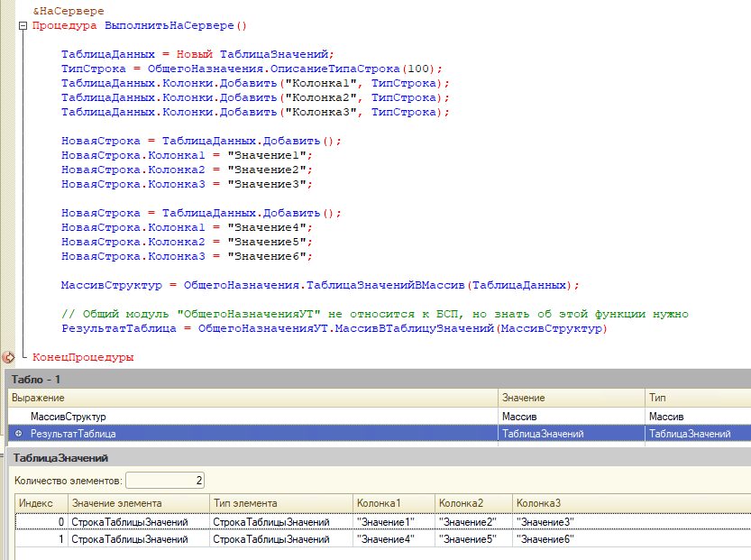Click the Значение column header in Табло

(x=571, y=398)
